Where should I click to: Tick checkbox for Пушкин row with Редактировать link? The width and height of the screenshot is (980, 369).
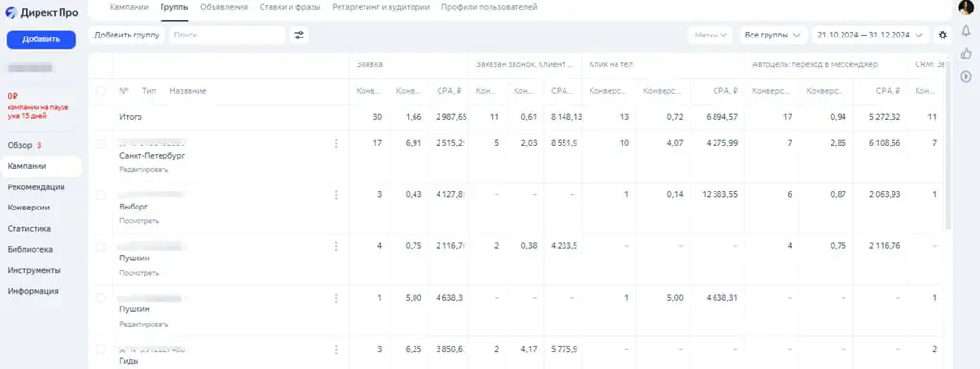(x=101, y=298)
